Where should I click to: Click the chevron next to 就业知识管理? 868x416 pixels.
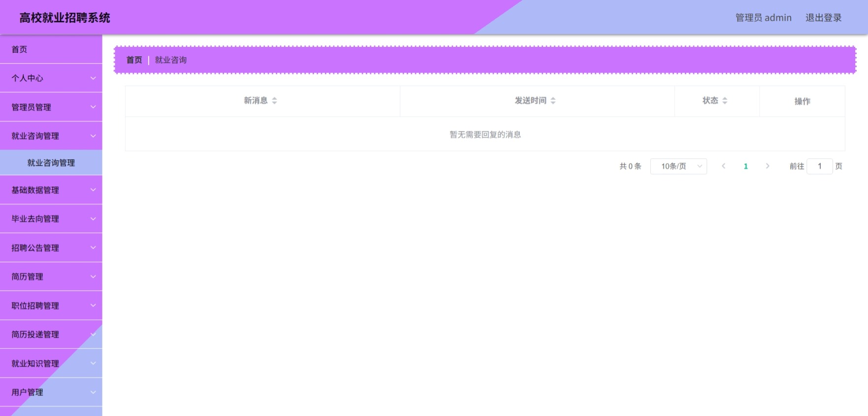pos(93,363)
